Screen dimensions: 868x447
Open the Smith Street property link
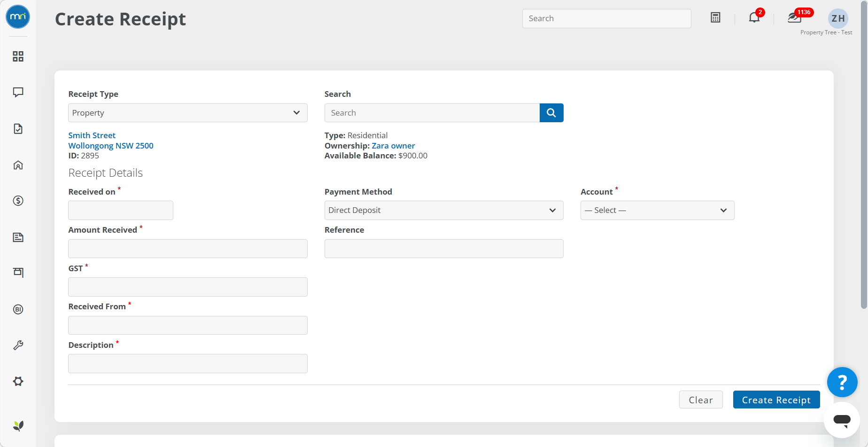[x=92, y=135]
